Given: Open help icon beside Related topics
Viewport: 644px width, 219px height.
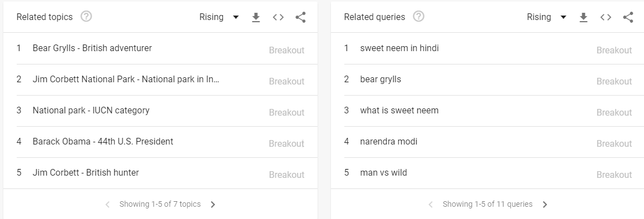Looking at the screenshot, I should click(x=86, y=17).
